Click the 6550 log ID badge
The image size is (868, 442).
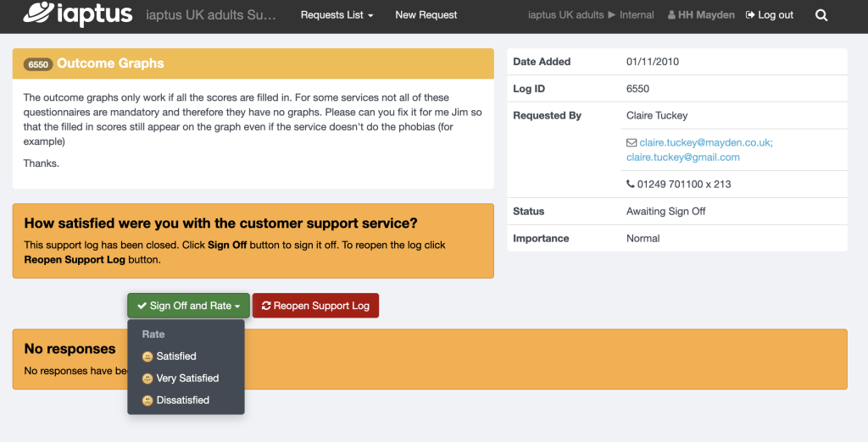(38, 64)
